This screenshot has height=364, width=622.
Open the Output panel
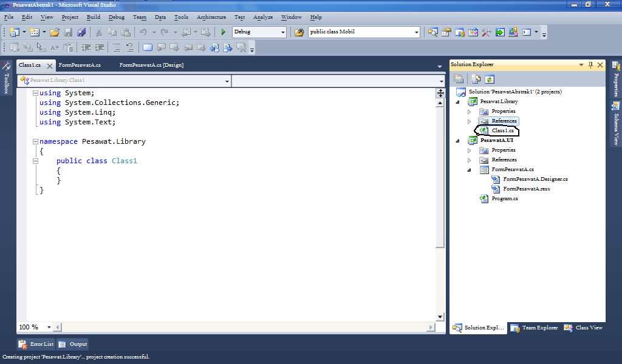click(73, 344)
